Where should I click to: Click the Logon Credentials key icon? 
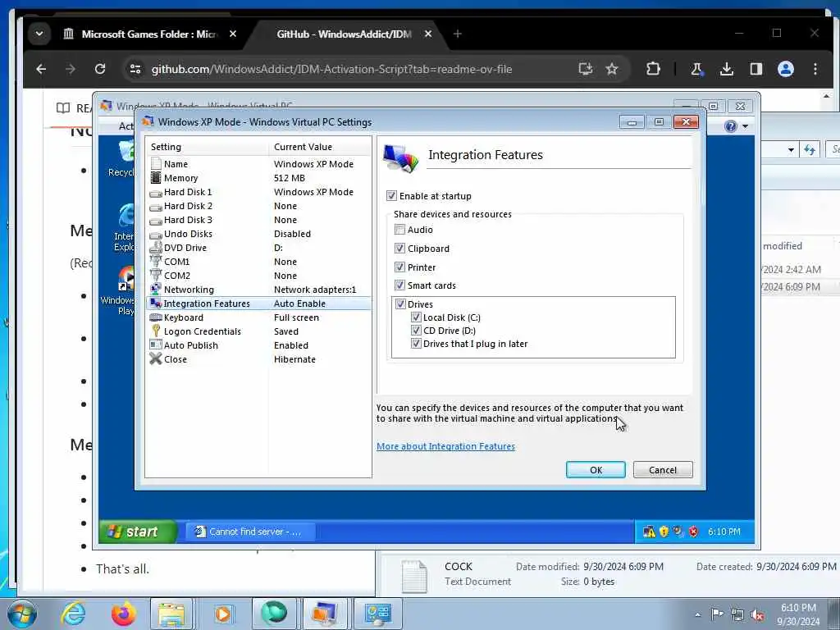coord(155,331)
